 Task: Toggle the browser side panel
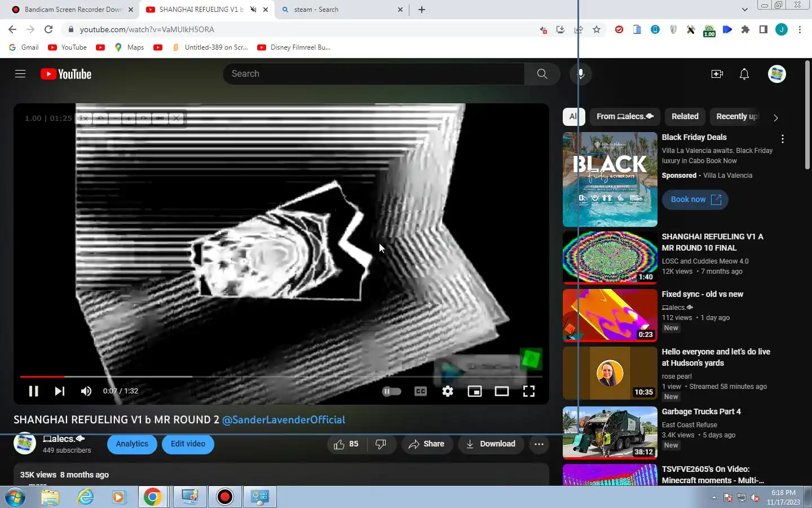pos(764,29)
